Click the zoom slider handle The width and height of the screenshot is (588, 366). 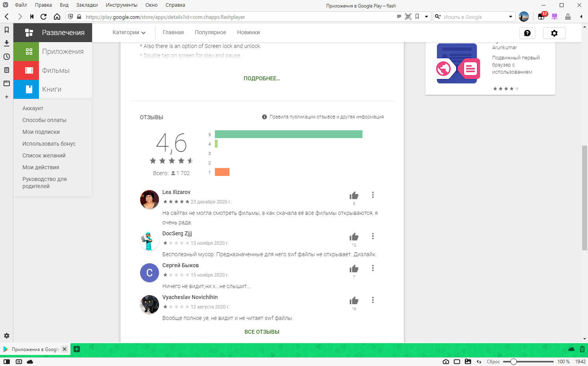coord(513,361)
